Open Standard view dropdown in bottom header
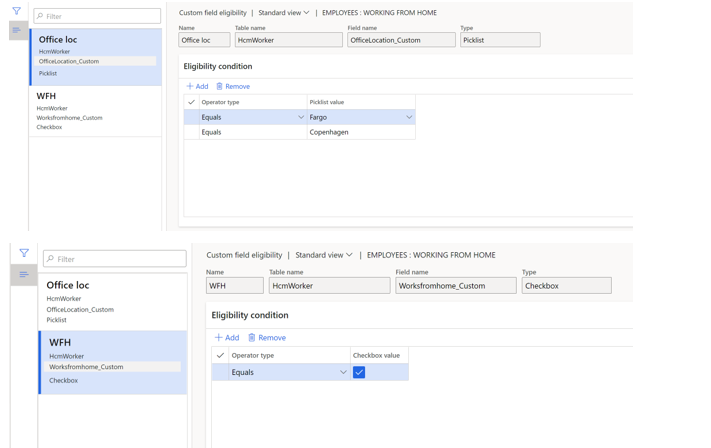711x448 pixels. 324,255
